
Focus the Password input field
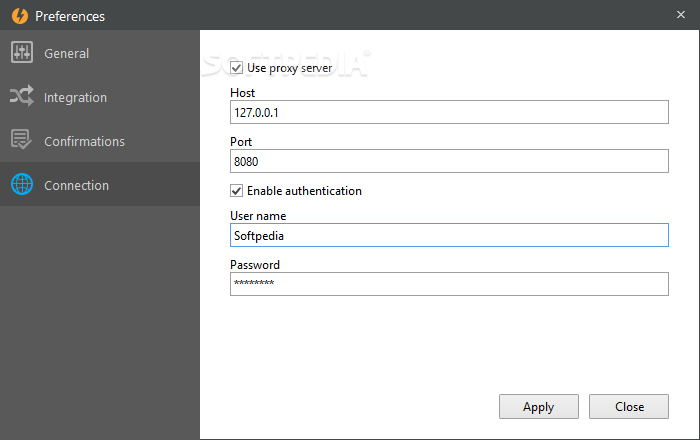coord(449,284)
